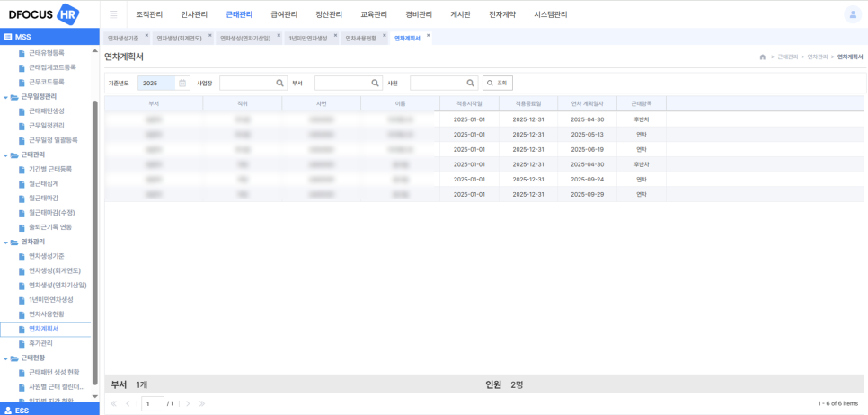The image size is (868, 415).
Task: Close the 연차사용현황 tab
Action: pos(385,35)
